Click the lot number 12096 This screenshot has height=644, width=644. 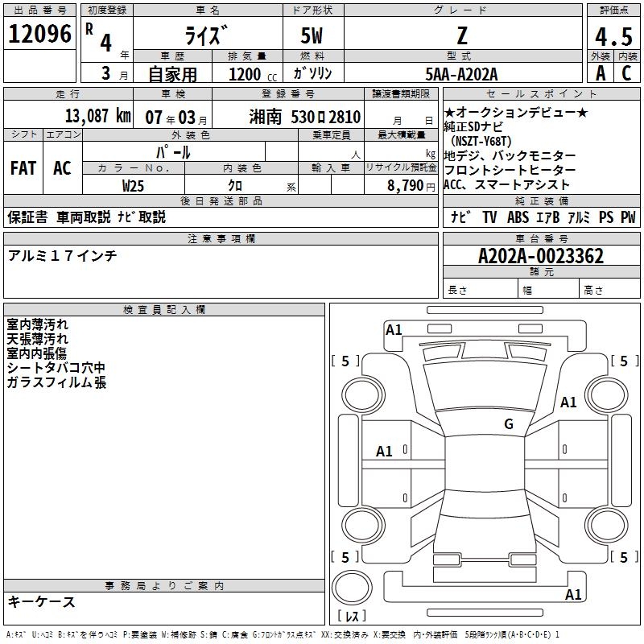point(39,34)
